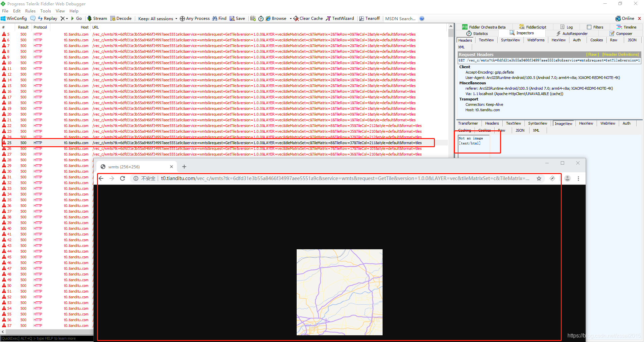Image resolution: width=644 pixels, height=342 pixels.
Task: Open the Log tab
Action: pos(566,27)
